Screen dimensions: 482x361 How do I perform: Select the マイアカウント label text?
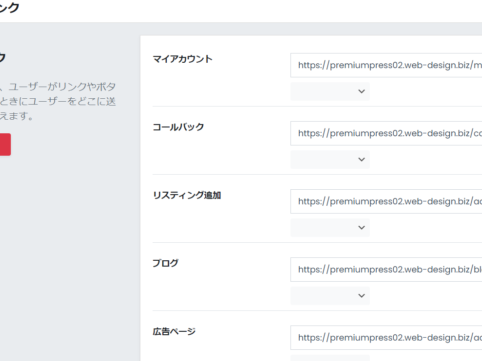tap(182, 59)
